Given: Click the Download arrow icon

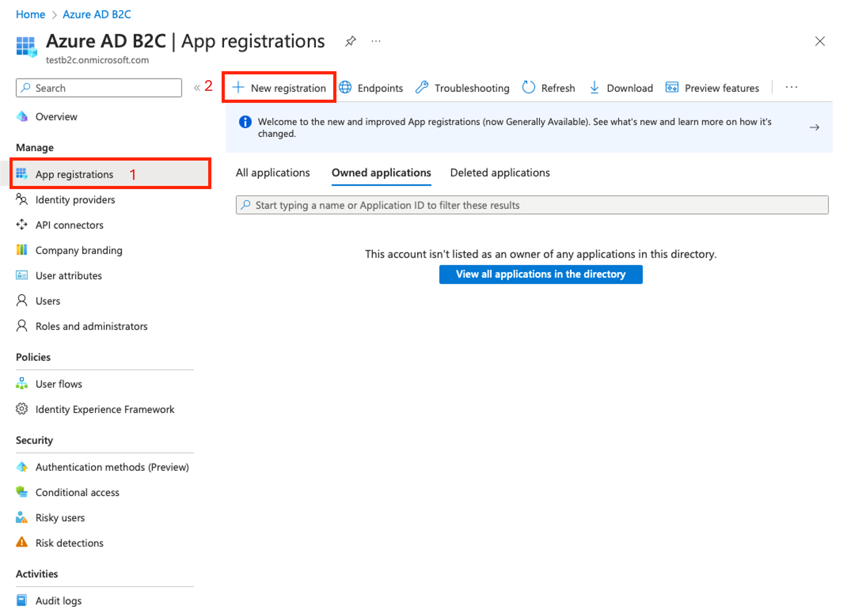Looking at the screenshot, I should (x=594, y=88).
